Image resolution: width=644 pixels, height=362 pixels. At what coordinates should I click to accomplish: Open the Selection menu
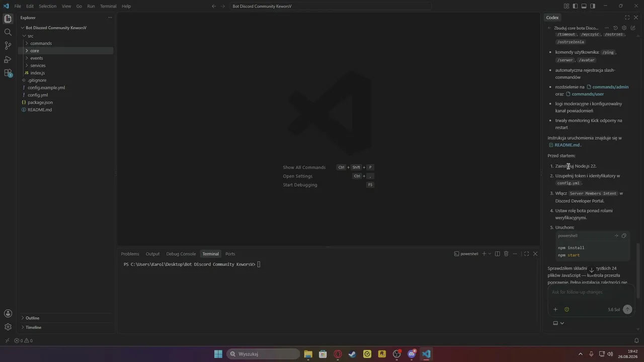click(47, 6)
